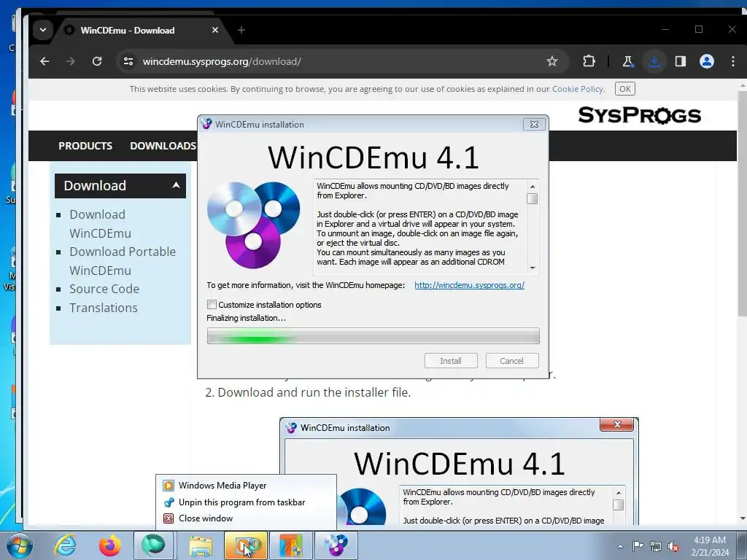Open tab search dropdown chevron
The height and width of the screenshot is (560, 747).
[x=43, y=30]
